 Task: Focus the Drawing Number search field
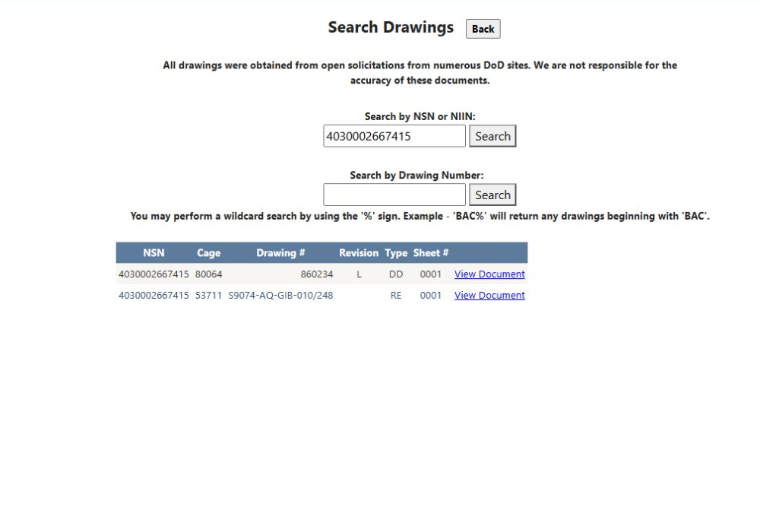pyautogui.click(x=394, y=195)
